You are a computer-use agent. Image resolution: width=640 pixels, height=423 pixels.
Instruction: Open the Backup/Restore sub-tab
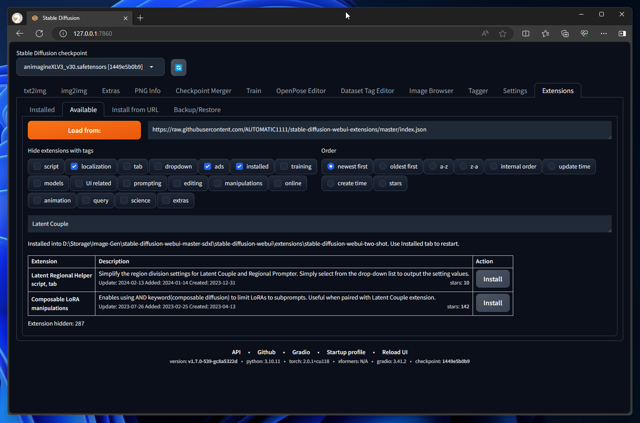click(x=197, y=110)
